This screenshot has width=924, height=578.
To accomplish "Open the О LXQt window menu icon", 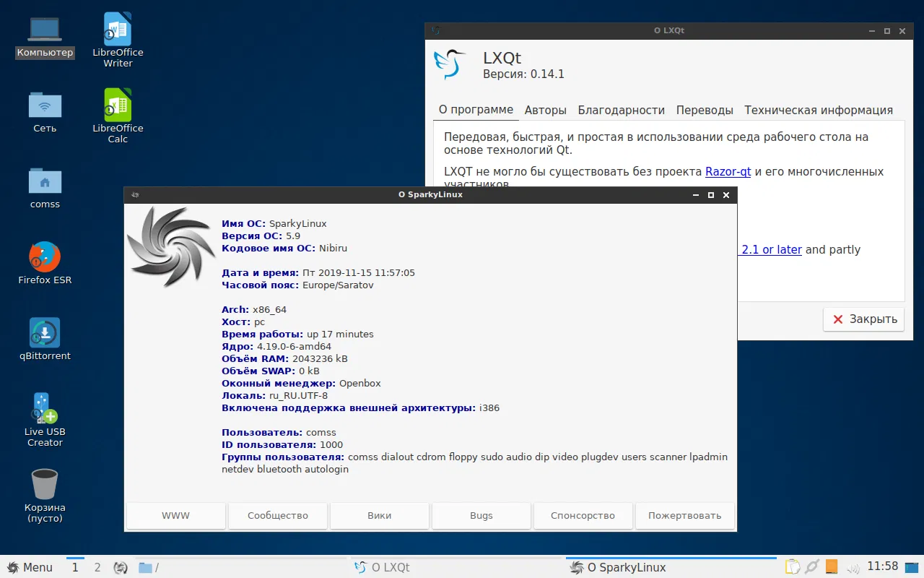I will [x=435, y=30].
